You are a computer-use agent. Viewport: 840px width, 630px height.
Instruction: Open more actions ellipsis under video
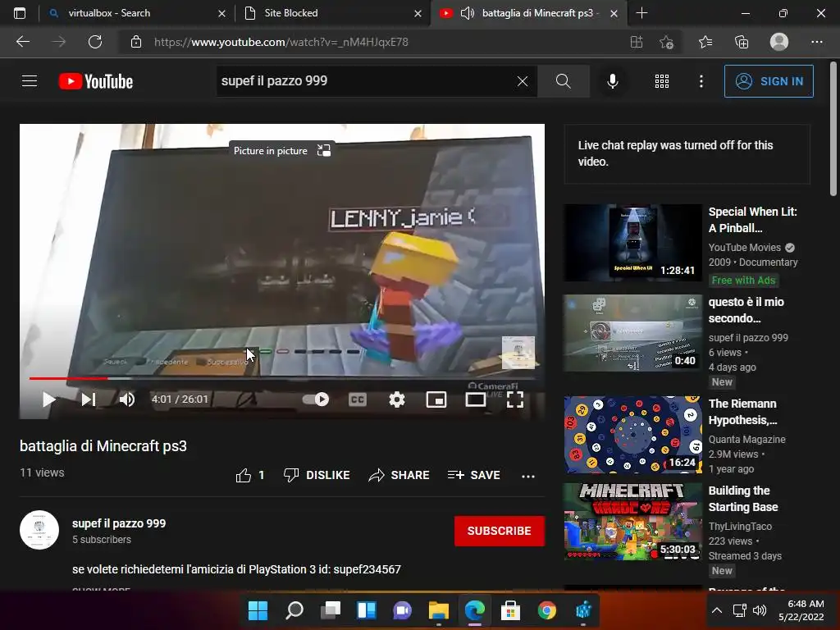point(528,476)
